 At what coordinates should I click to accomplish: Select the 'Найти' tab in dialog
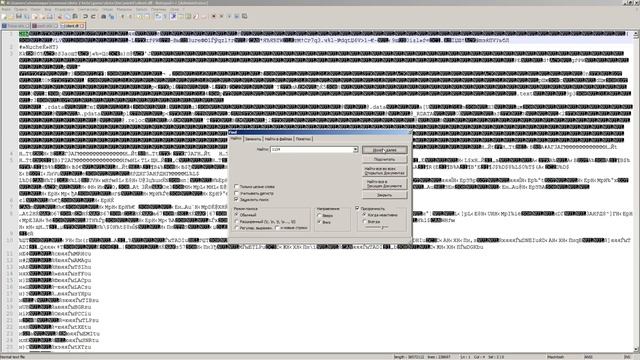(236, 139)
